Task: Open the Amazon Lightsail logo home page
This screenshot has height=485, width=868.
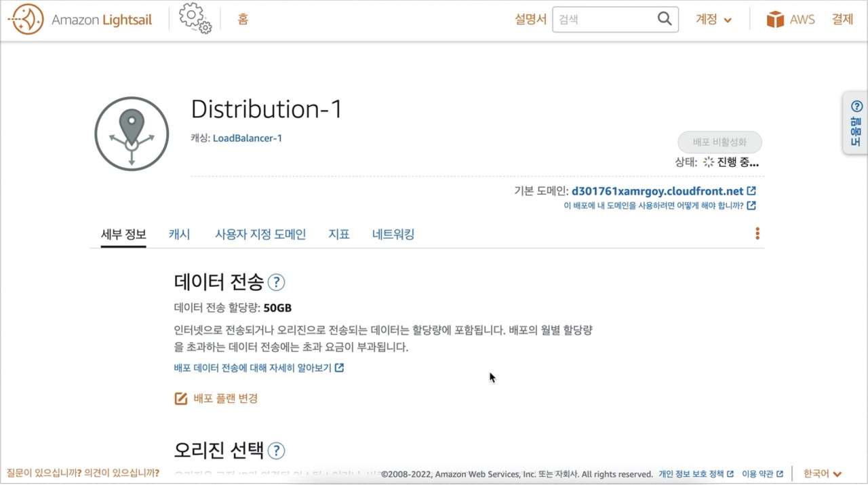Action: click(81, 20)
